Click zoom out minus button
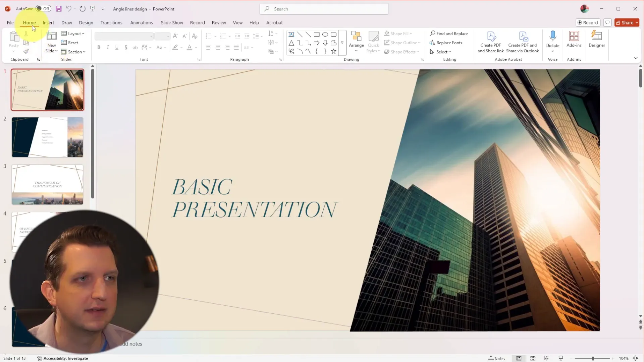This screenshot has height=362, width=644. [571, 358]
